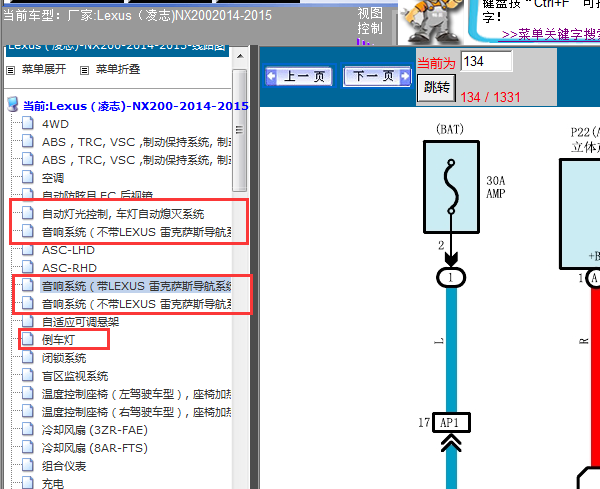Click the page icon beside 盲区监视系统
The width and height of the screenshot is (600, 489).
(28, 375)
